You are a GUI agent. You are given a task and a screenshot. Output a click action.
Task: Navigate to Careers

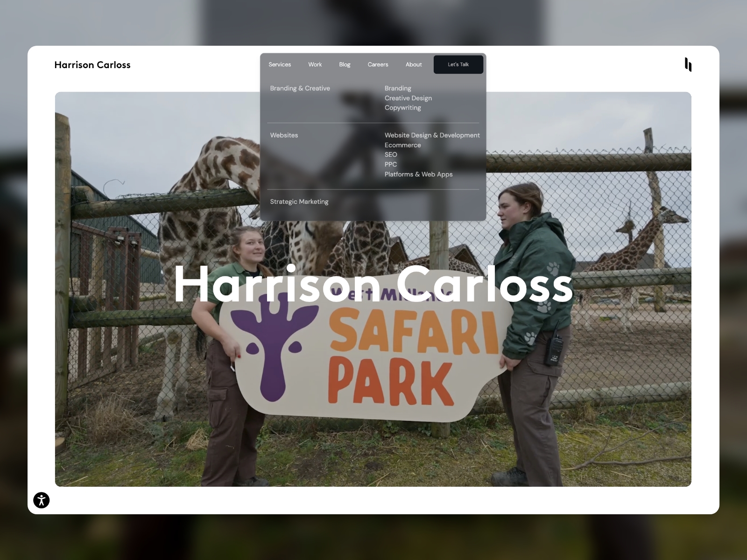click(x=378, y=64)
